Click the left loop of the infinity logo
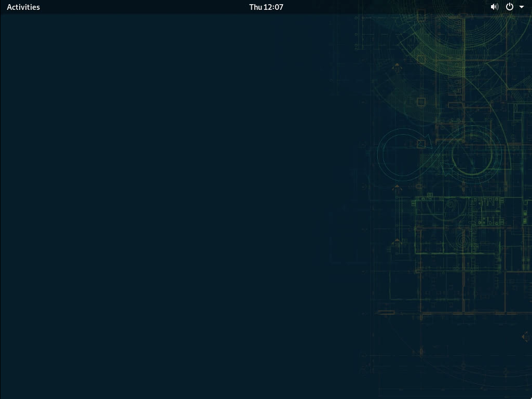The width and height of the screenshot is (532, 399). (x=400, y=154)
